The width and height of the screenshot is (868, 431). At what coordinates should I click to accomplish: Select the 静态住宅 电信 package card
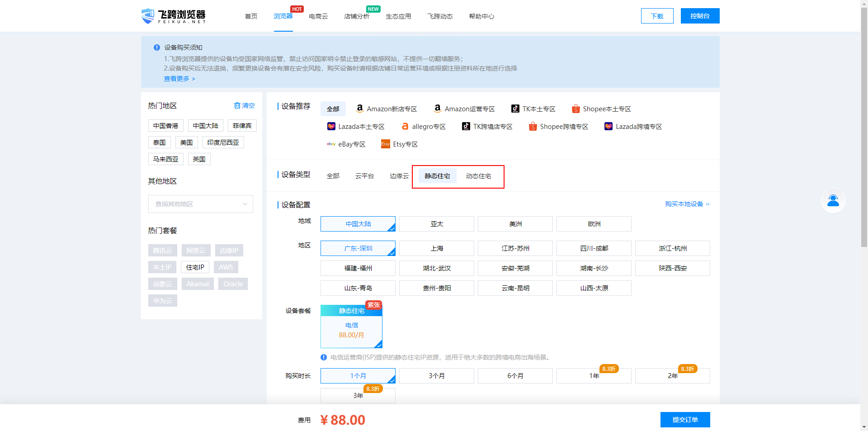pyautogui.click(x=351, y=326)
